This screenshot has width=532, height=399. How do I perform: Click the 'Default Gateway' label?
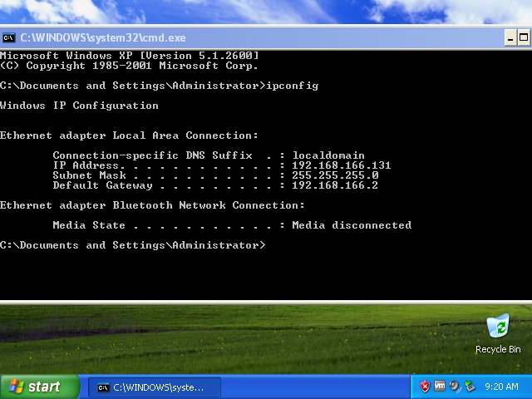[x=102, y=185]
